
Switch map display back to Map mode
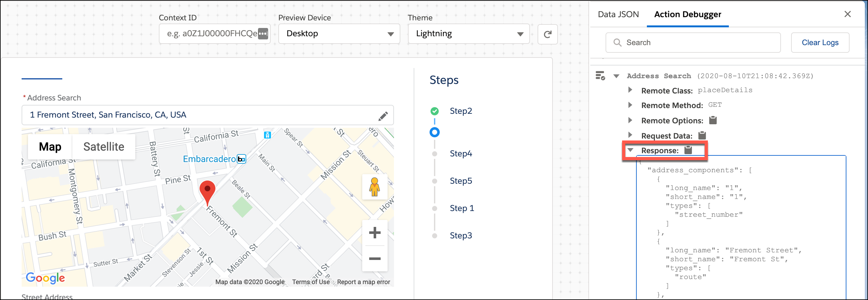(50, 146)
